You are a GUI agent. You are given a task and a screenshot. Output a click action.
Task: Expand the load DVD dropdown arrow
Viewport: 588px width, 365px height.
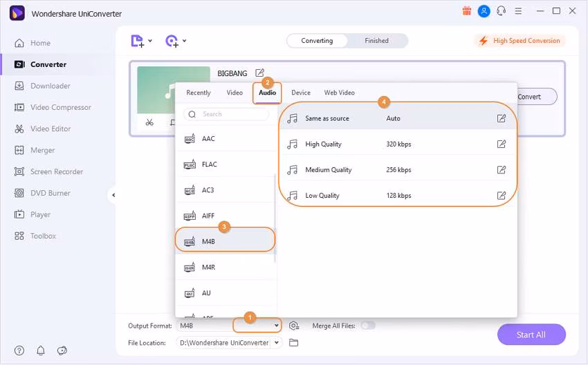pyautogui.click(x=185, y=41)
